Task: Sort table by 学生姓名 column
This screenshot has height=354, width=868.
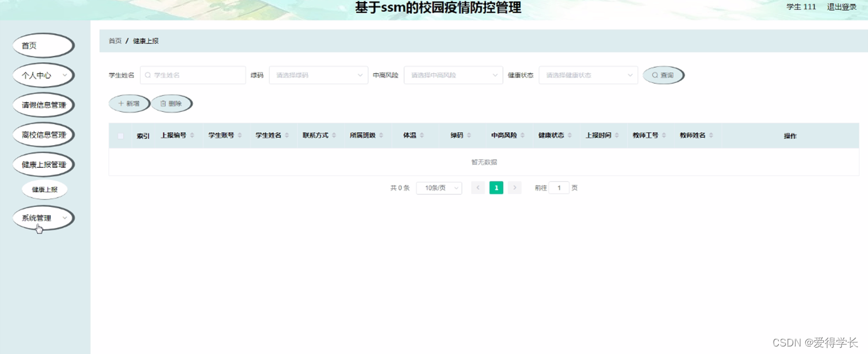Action: tap(287, 135)
